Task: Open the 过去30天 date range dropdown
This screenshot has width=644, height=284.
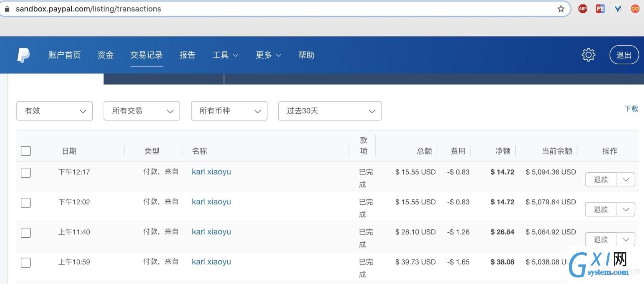Action: coord(330,111)
